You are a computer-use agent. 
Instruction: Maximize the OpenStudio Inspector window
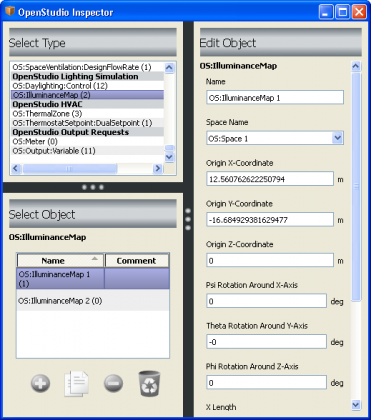(x=343, y=12)
